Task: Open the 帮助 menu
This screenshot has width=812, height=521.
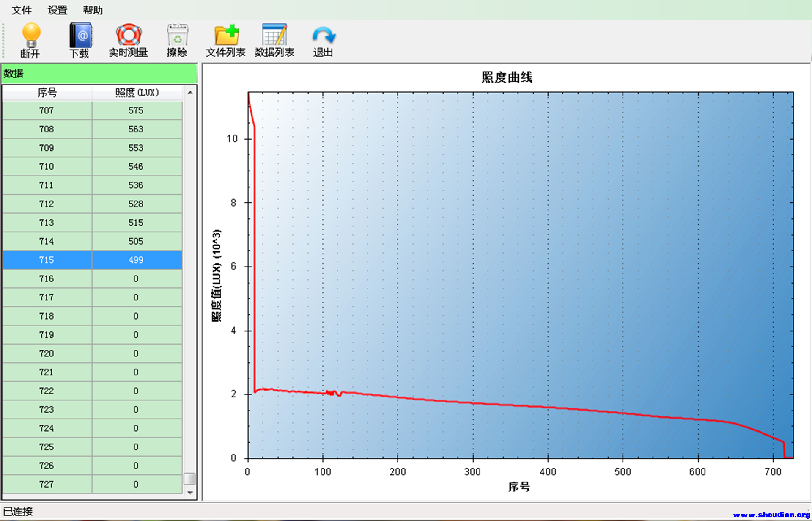Action: (x=93, y=10)
